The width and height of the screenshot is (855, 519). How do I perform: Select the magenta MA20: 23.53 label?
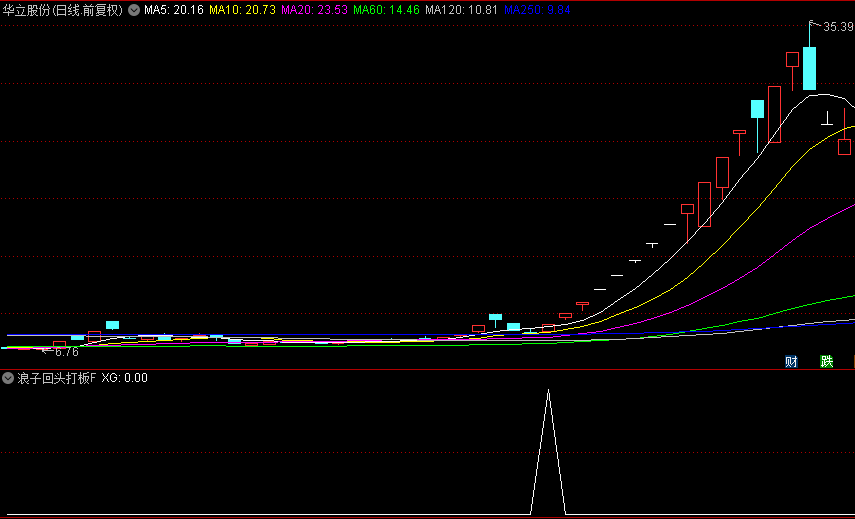pyautogui.click(x=314, y=10)
